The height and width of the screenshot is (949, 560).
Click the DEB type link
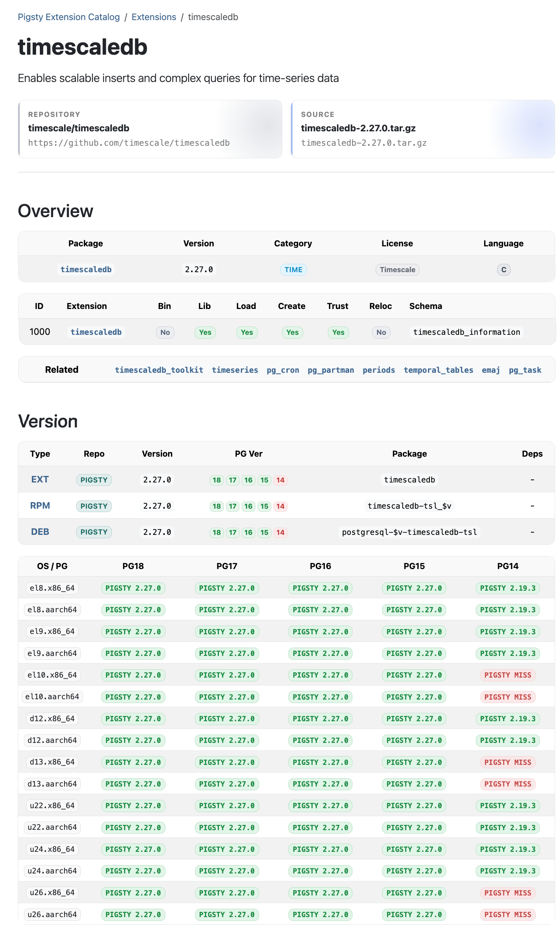(40, 532)
